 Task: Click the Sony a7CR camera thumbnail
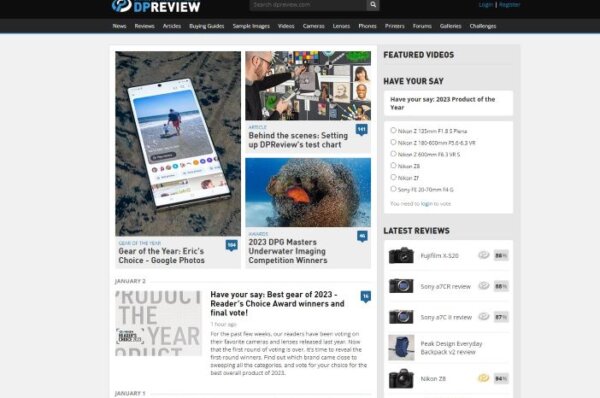pos(401,286)
